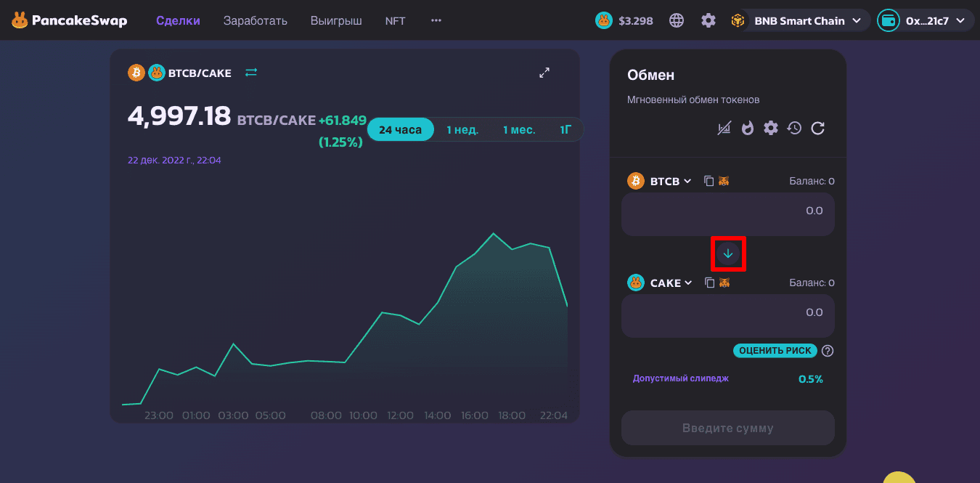Refresh the swap quote
980x483 pixels.
pos(818,129)
